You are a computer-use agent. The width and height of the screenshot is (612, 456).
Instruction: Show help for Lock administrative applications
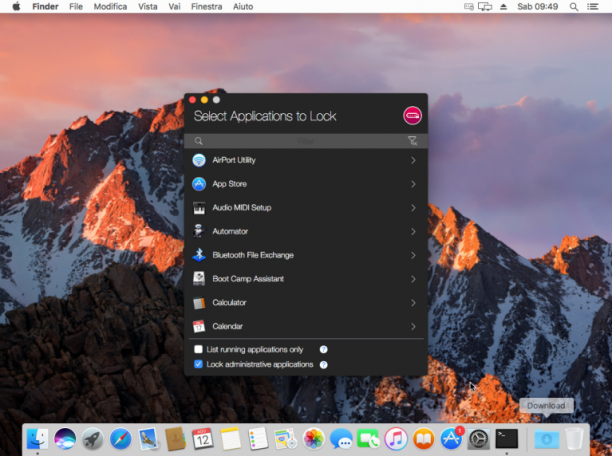[x=324, y=365]
